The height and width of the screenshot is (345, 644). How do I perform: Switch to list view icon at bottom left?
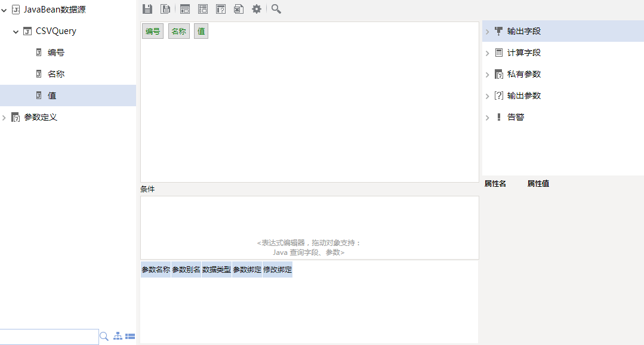click(x=130, y=337)
